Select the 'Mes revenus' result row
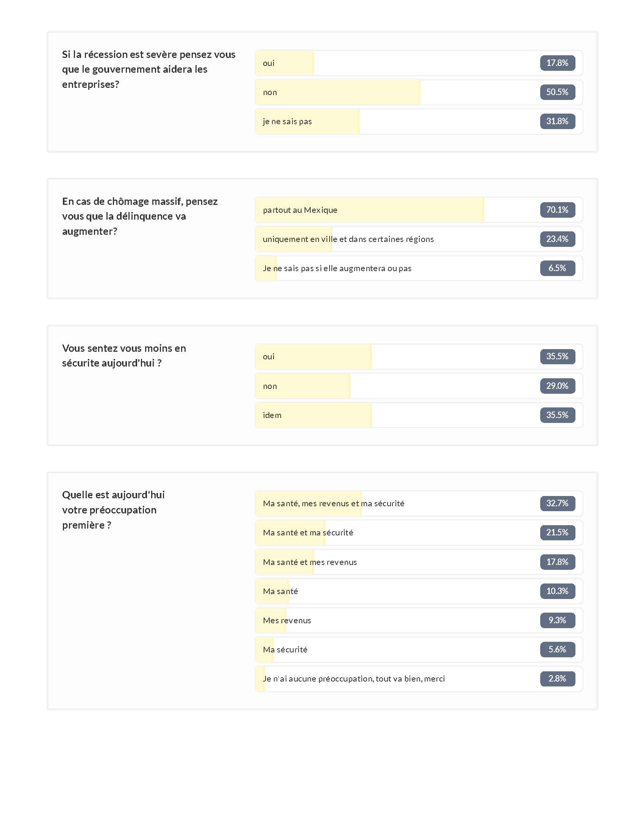The width and height of the screenshot is (644, 833). [x=419, y=620]
